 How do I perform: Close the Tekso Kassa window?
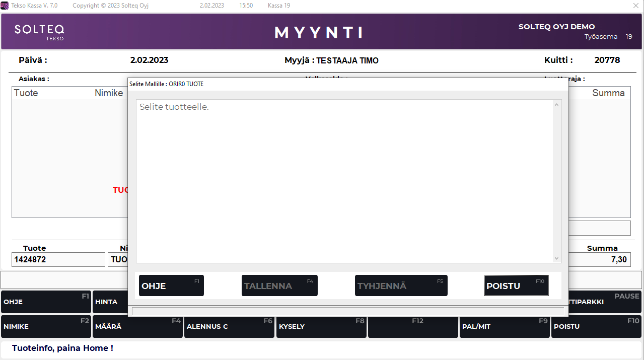point(635,6)
